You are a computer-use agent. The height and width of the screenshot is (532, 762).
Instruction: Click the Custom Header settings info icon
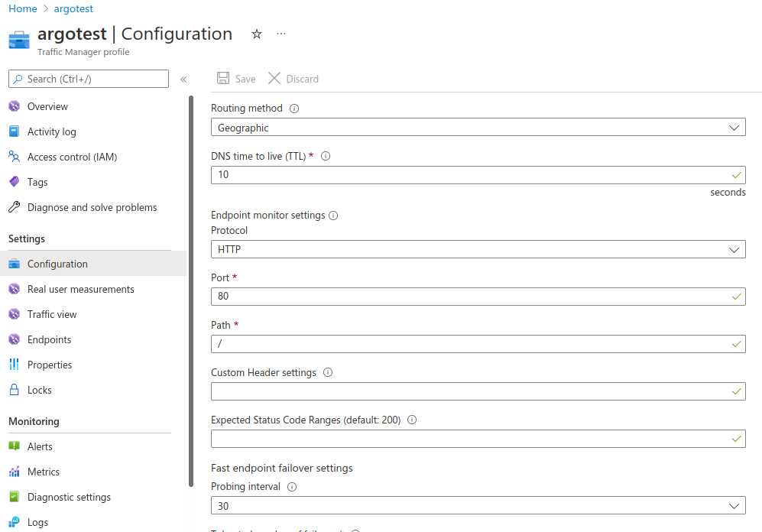[x=328, y=373]
